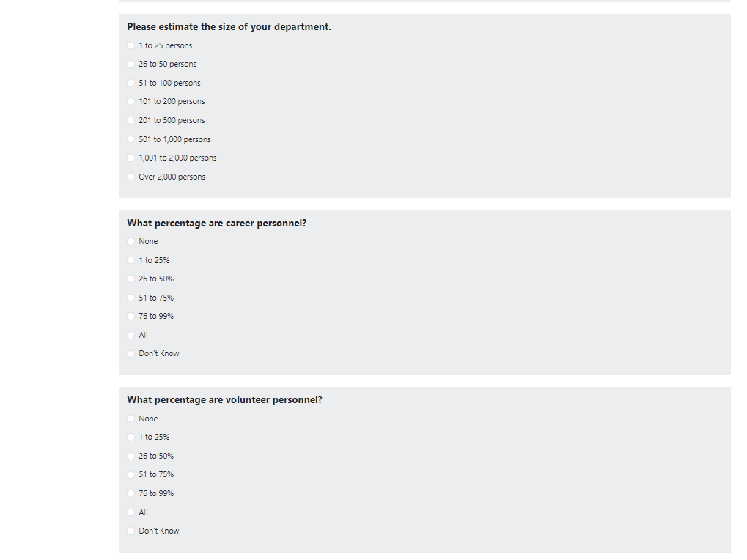Select '501 to 1,000 persons' option

click(x=131, y=139)
